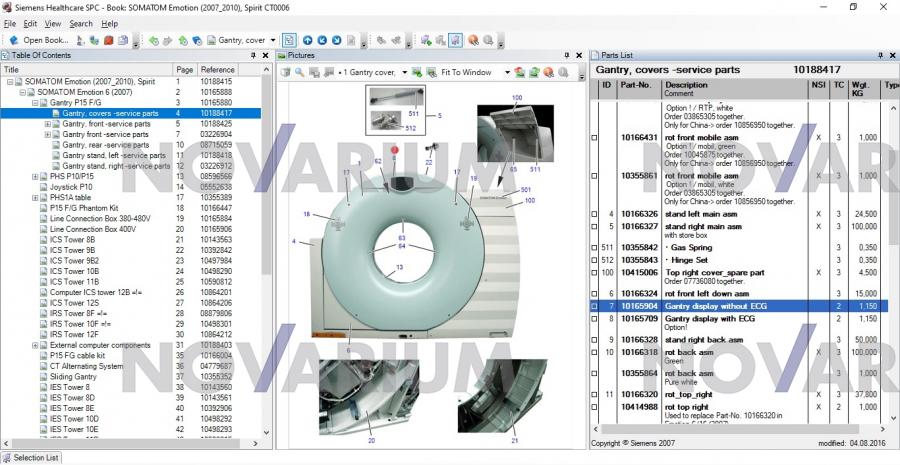The width and height of the screenshot is (900, 465).
Task: Collapse the Gantry P15 F/G tree node
Action: coord(35,103)
